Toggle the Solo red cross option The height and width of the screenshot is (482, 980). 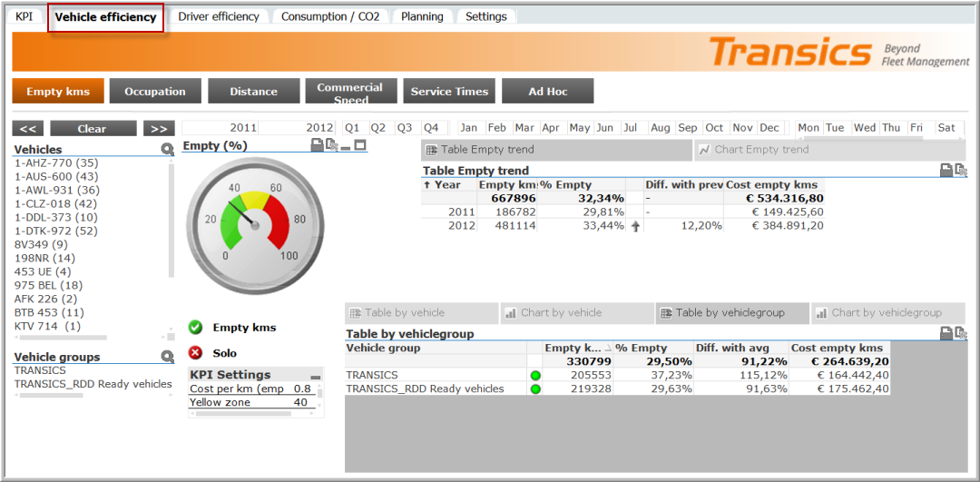(195, 353)
